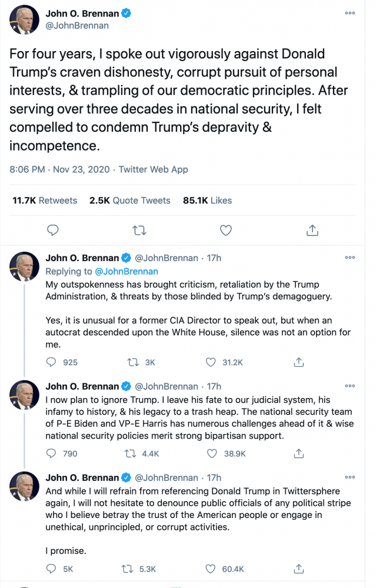
Task: View the 11.7K Retweets list
Action: tap(45, 201)
